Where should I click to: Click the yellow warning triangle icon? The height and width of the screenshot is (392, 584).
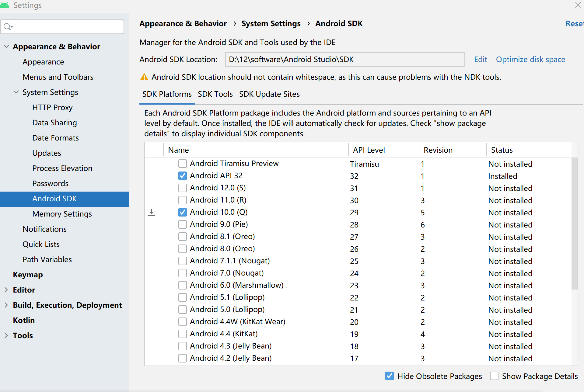(x=144, y=77)
